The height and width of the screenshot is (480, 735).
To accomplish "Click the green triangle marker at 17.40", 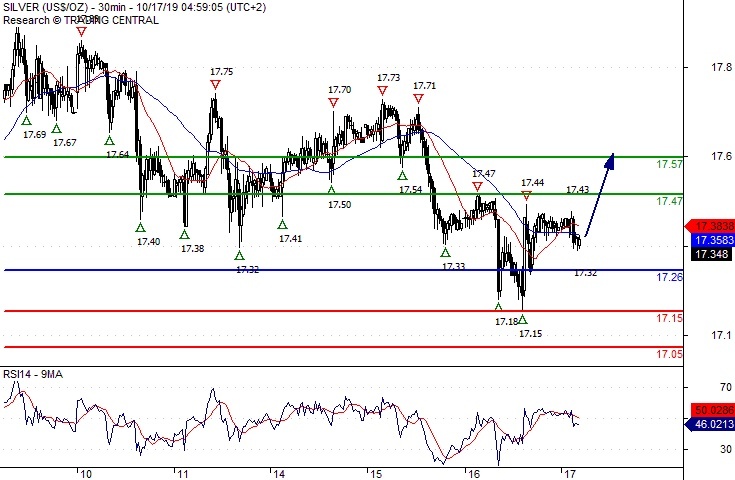I will pyautogui.click(x=141, y=228).
